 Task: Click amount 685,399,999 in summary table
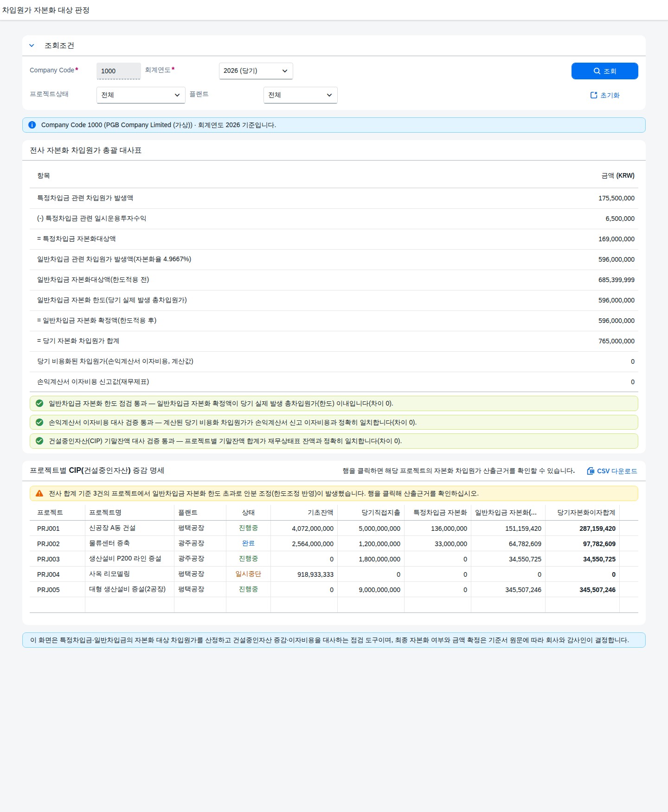pyautogui.click(x=617, y=280)
